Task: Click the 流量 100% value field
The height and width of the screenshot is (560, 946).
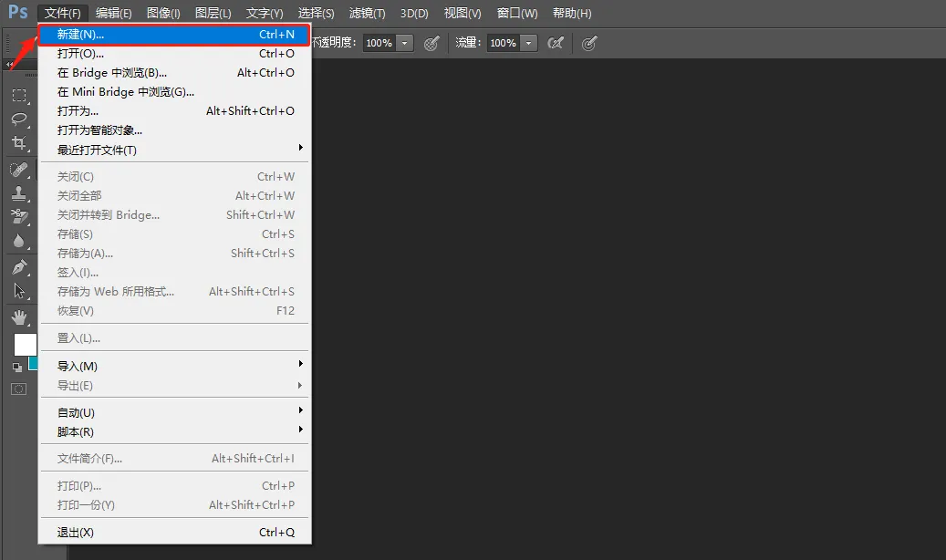Action: pos(504,43)
